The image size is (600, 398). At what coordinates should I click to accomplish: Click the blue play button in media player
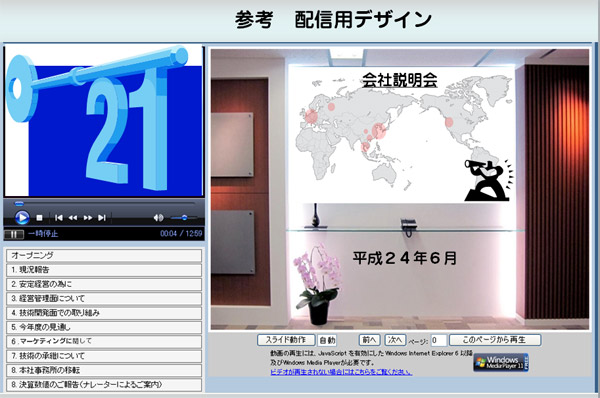(x=22, y=218)
